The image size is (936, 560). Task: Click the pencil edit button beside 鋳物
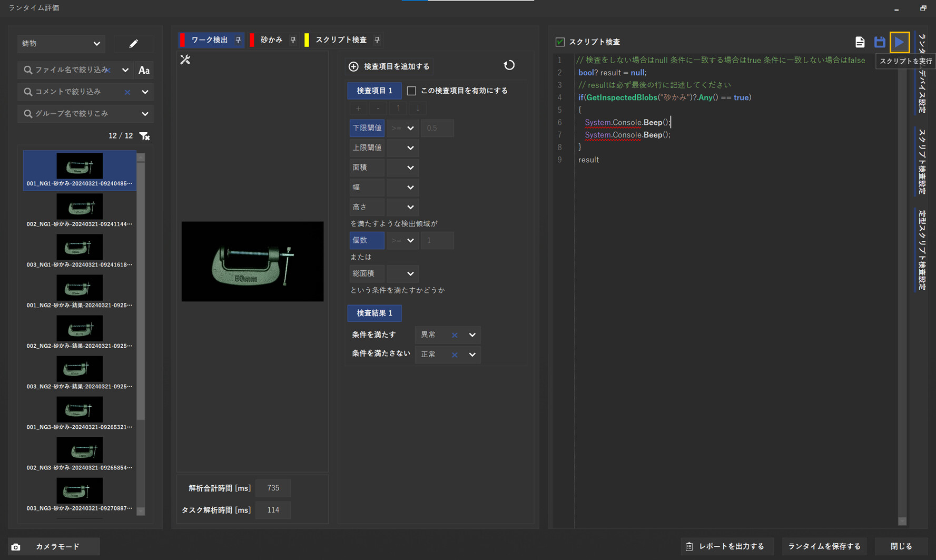coord(133,44)
